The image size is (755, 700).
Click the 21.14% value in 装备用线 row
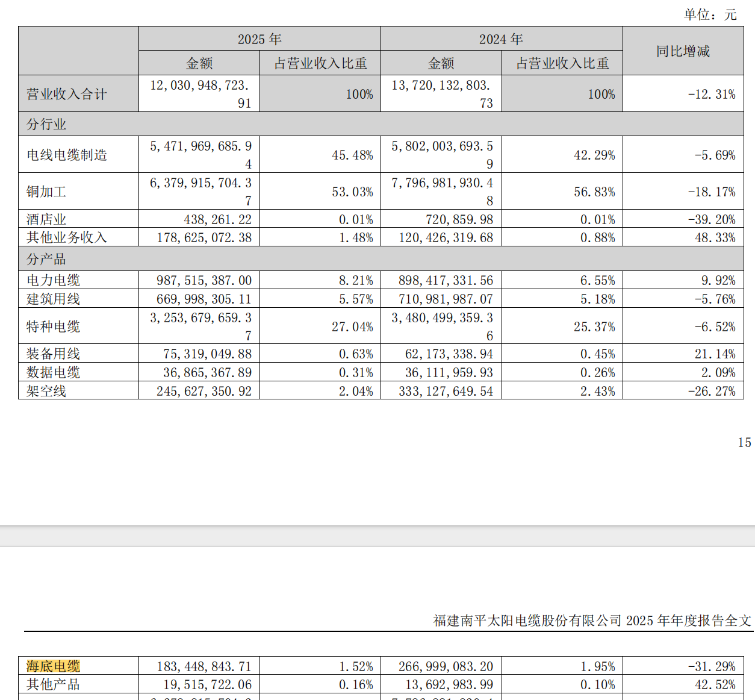click(715, 354)
